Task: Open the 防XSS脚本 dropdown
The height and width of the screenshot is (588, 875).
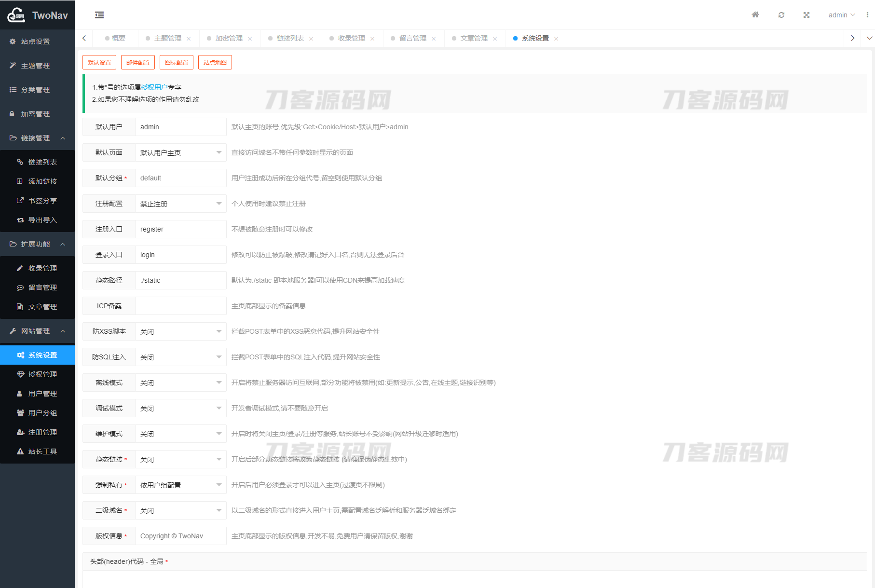Action: (180, 331)
